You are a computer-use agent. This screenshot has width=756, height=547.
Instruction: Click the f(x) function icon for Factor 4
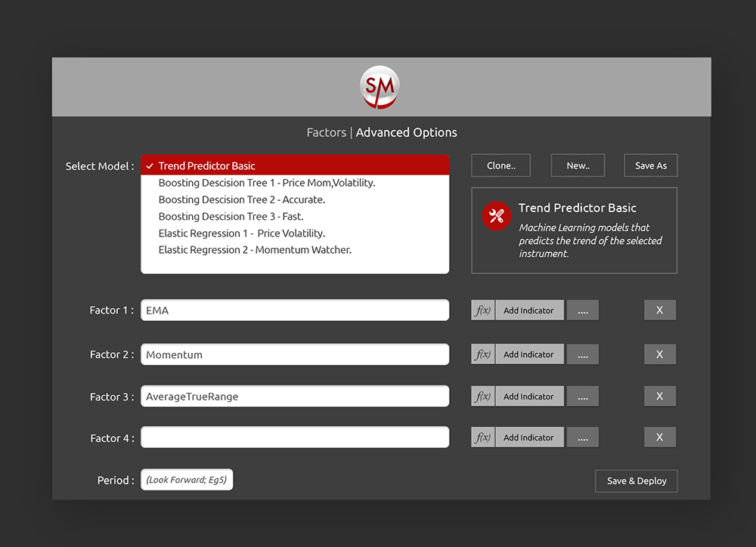coord(482,437)
